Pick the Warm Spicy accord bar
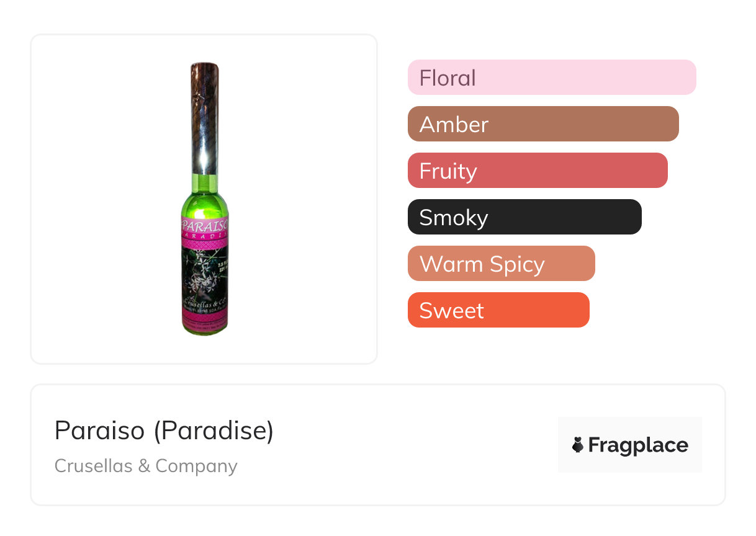The height and width of the screenshot is (536, 756). point(501,264)
